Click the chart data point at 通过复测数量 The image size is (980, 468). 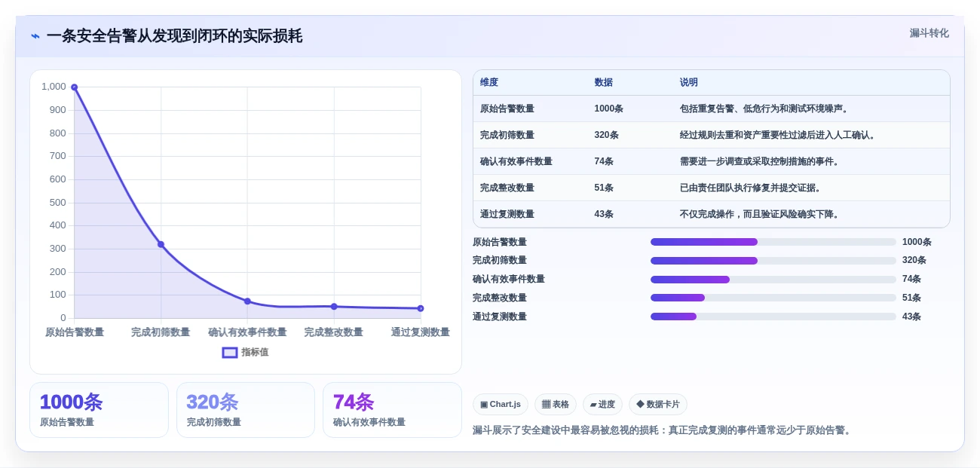point(421,308)
